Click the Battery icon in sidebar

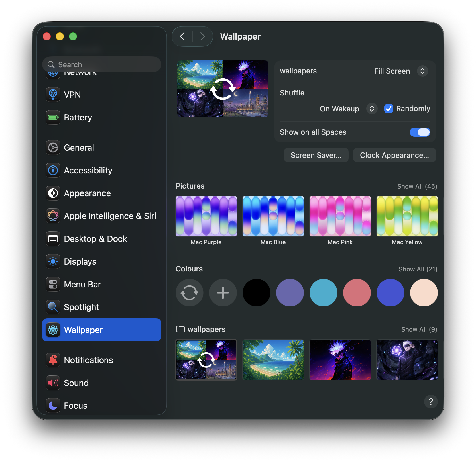click(53, 117)
